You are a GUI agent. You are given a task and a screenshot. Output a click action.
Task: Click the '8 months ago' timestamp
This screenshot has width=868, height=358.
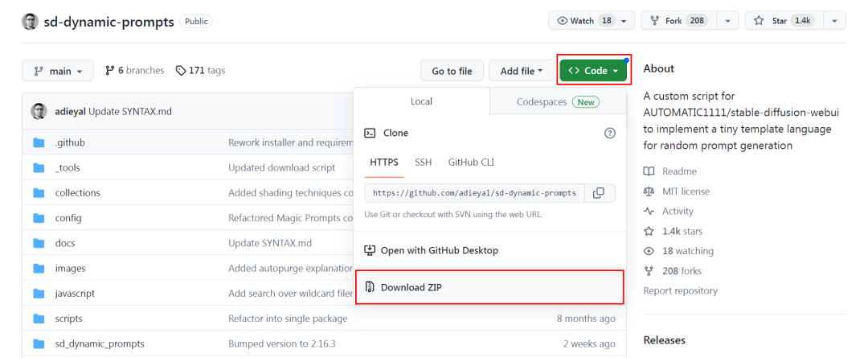click(x=586, y=319)
